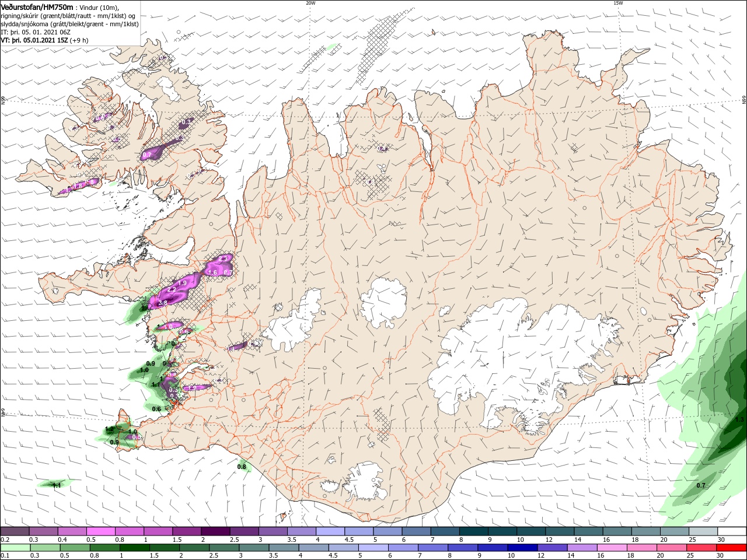Click bottom-row swatch labeled 2.5
Screen dimensions: 747x560
(224, 548)
